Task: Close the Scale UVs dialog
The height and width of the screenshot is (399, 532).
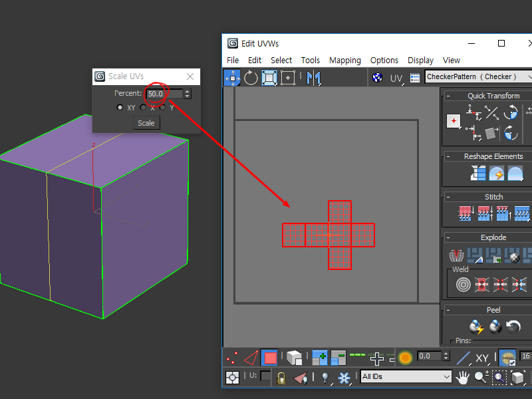Action: click(x=190, y=76)
